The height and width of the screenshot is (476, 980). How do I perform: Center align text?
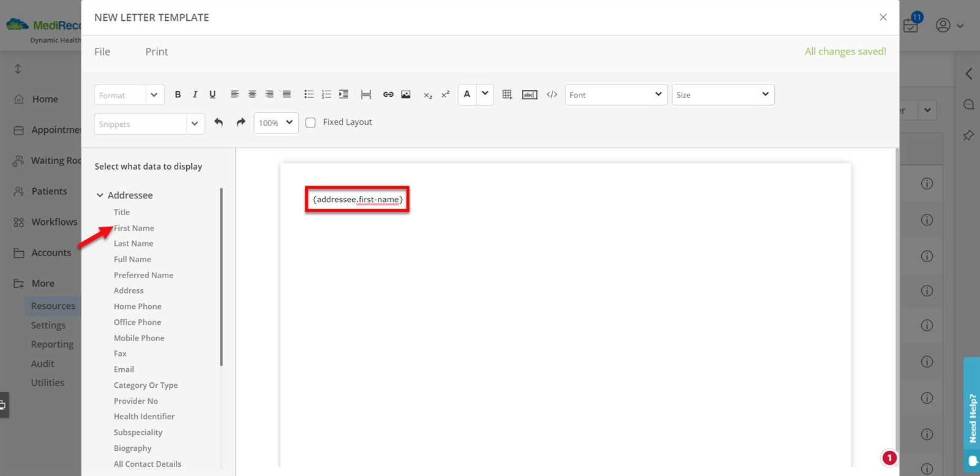252,94
